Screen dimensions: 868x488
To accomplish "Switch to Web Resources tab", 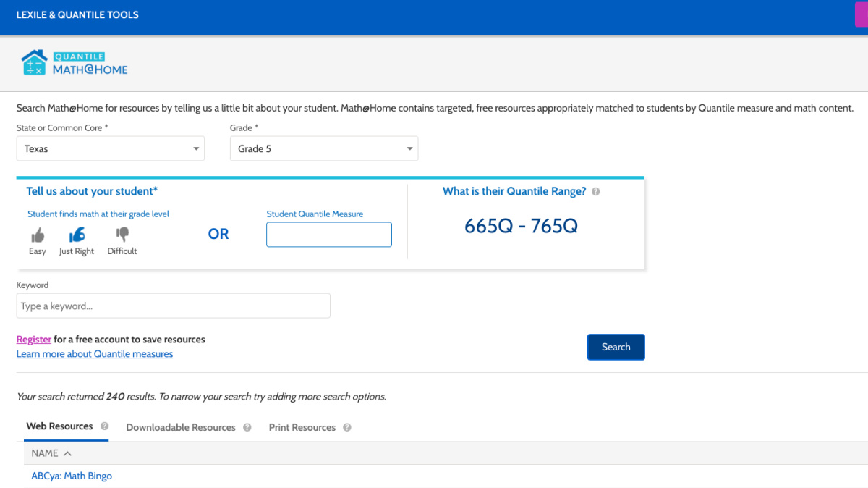I will point(59,426).
